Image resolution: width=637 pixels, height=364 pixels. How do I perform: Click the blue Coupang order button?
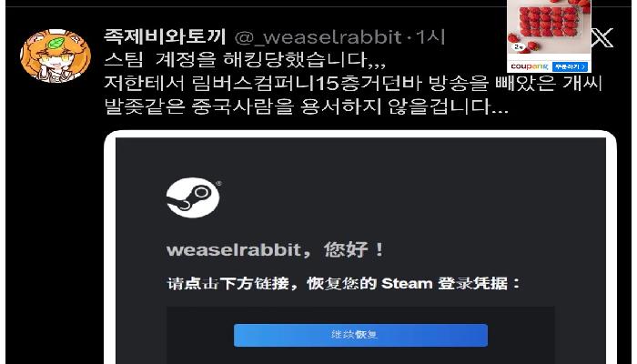click(570, 66)
